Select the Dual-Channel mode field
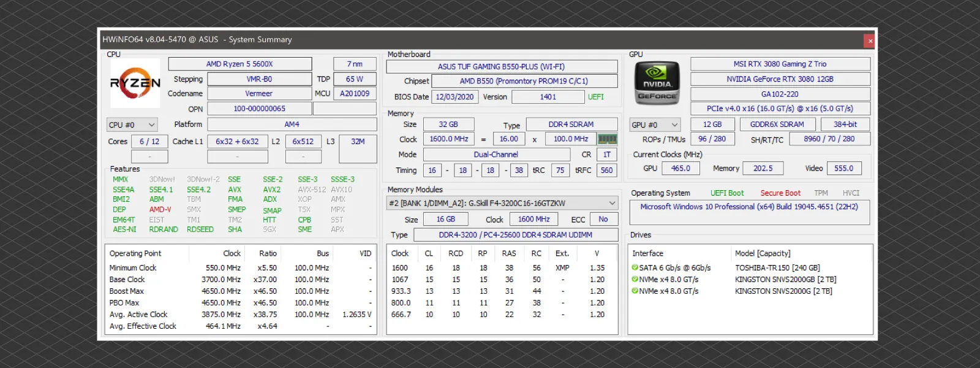This screenshot has height=368, width=980. coord(496,155)
